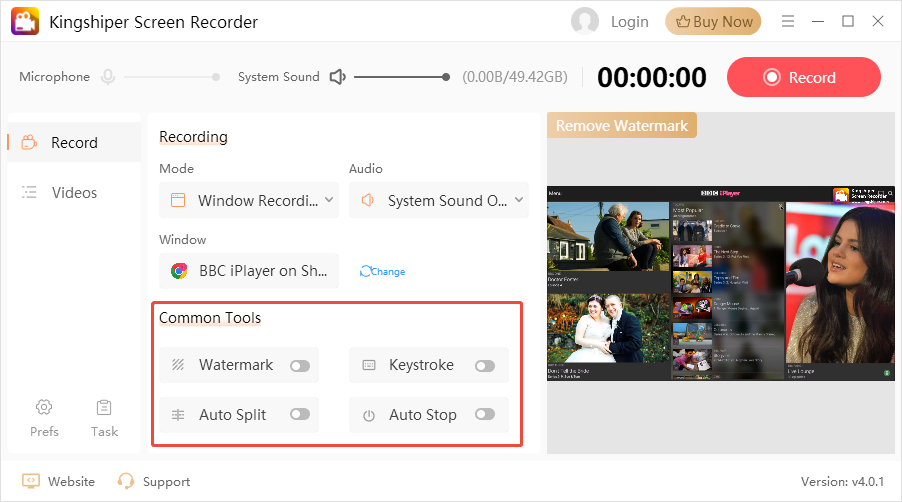Click the storage size text 0.00B/49.42GB

click(x=515, y=77)
